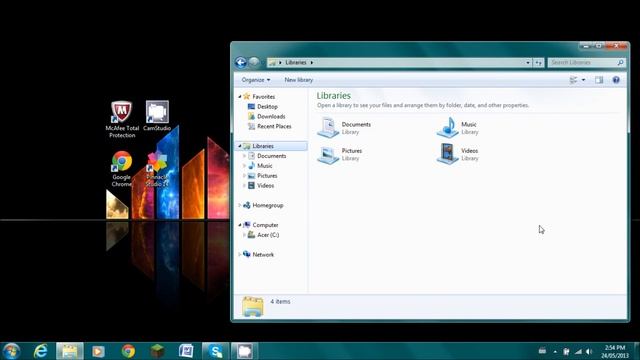Launch Internet Explorer from taskbar

41,351
